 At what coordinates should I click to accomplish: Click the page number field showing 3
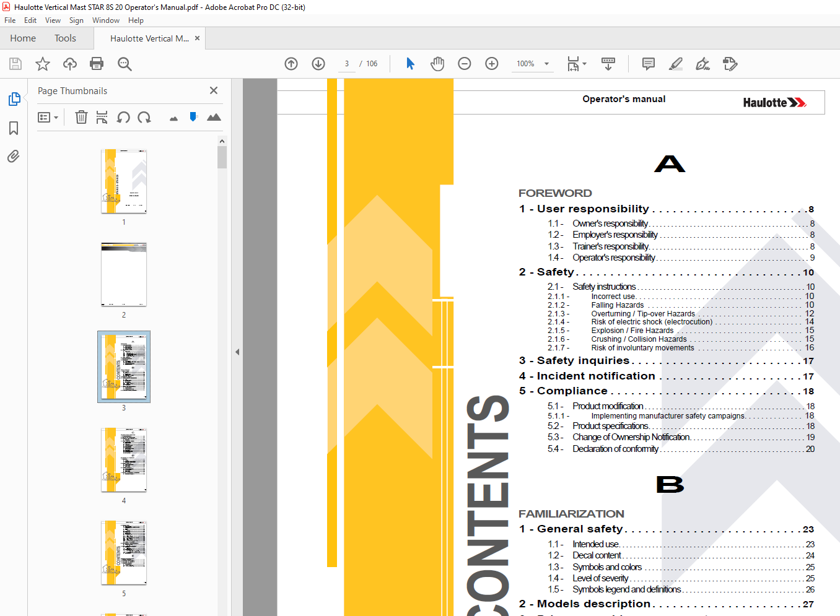pos(347,64)
